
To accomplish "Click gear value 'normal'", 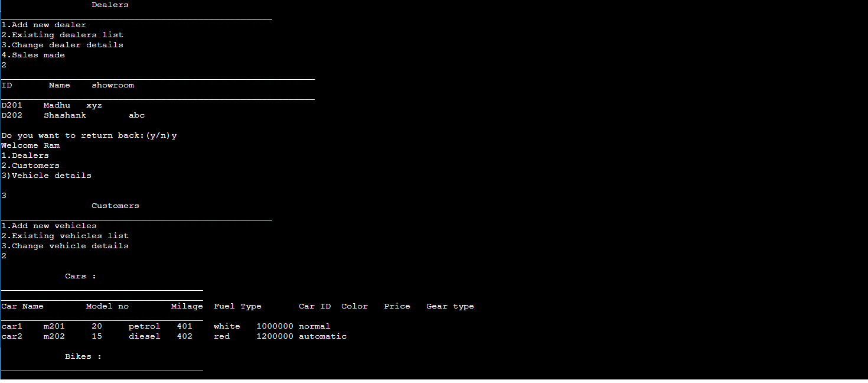I will [x=315, y=326].
